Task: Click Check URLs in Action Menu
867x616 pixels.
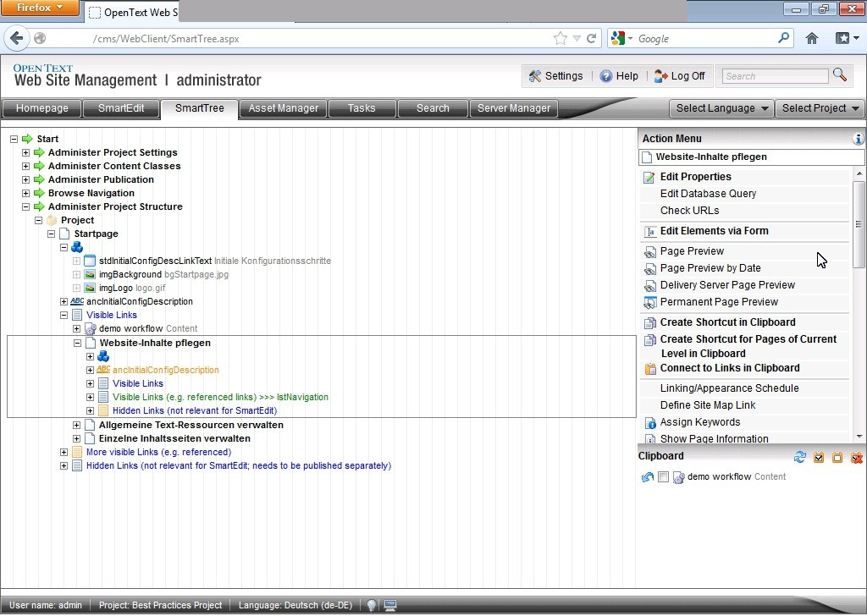Action: [689, 211]
